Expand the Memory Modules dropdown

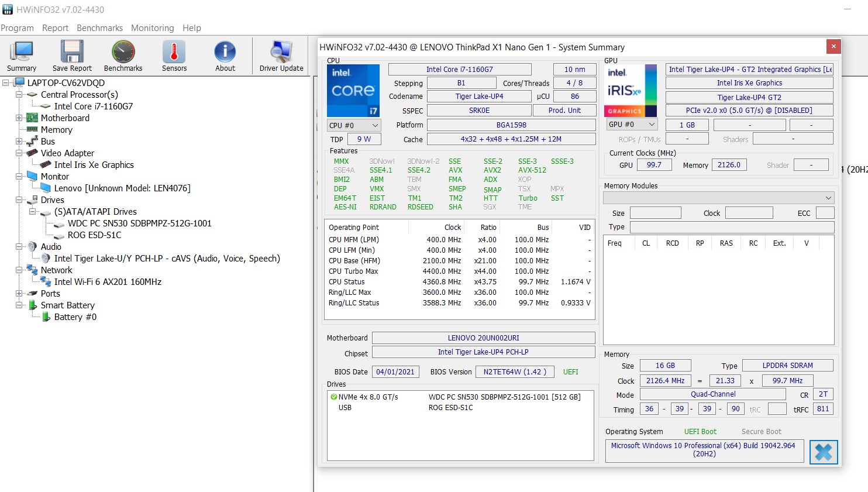718,198
